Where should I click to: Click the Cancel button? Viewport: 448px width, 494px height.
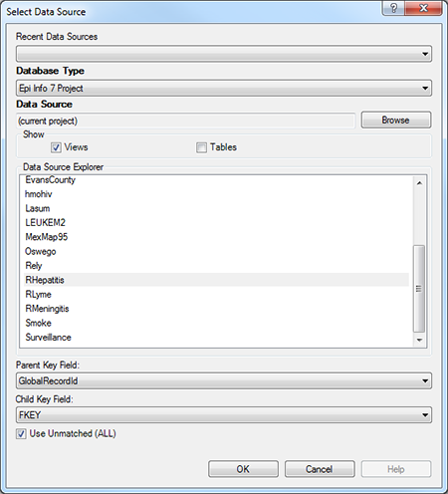coord(320,469)
